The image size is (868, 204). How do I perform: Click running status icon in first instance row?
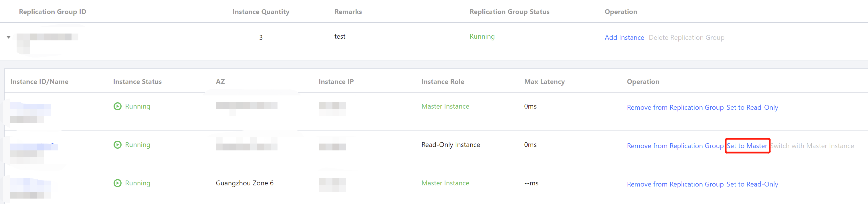117,106
